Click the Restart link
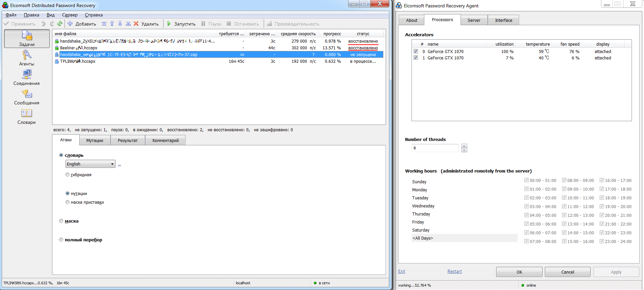This screenshot has height=290, width=644. coord(455,271)
